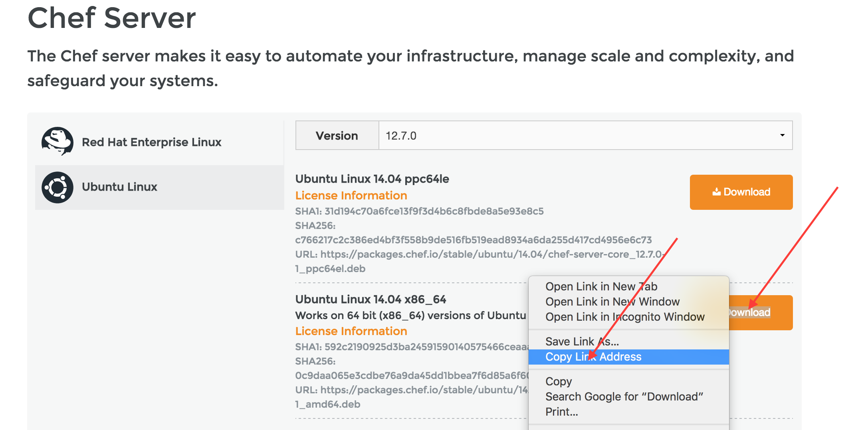The image size is (868, 430).
Task: Select Copy Link Address menu entry
Action: 629,357
